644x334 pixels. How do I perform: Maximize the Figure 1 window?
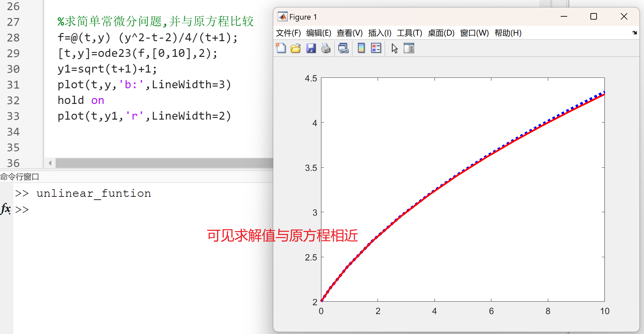coord(594,16)
